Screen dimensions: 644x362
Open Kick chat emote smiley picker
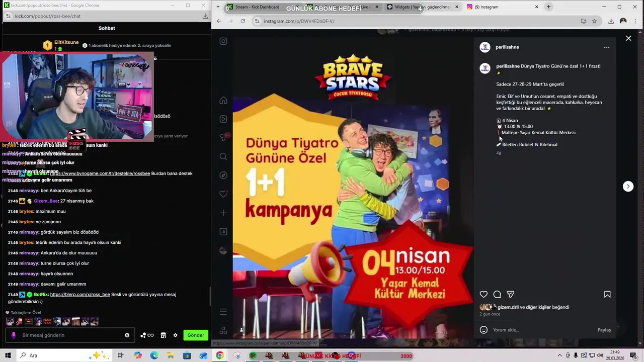coord(127,335)
